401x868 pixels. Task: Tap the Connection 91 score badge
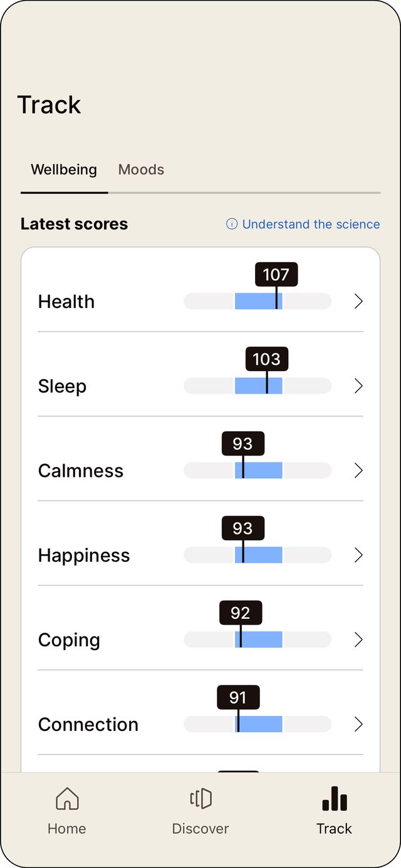(x=238, y=697)
